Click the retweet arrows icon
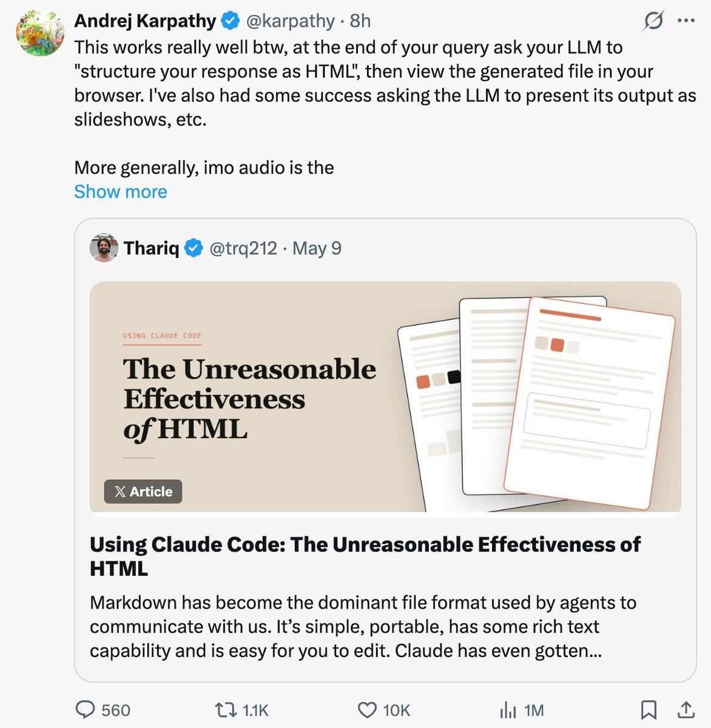The height and width of the screenshot is (728, 711). tap(226, 710)
